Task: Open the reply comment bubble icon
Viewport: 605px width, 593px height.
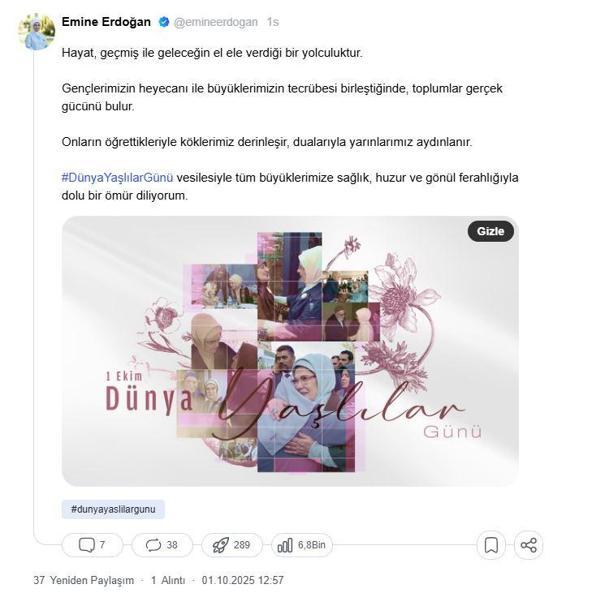Action: click(86, 545)
